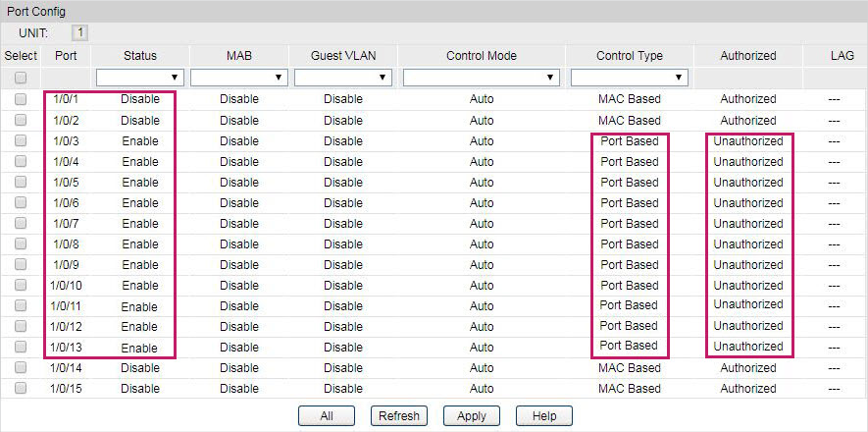Open the Guest VLAN dropdown
Image resolution: width=868 pixels, height=432 pixels.
pyautogui.click(x=342, y=77)
